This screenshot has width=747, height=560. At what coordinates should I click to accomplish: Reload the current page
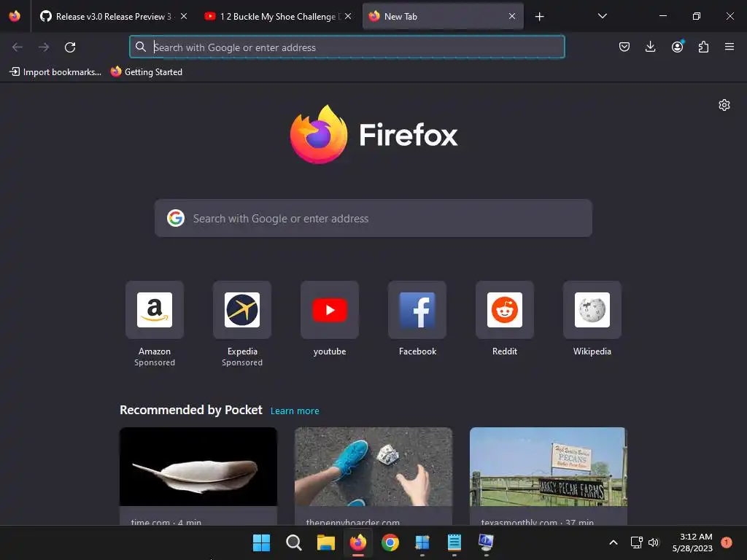pos(70,47)
